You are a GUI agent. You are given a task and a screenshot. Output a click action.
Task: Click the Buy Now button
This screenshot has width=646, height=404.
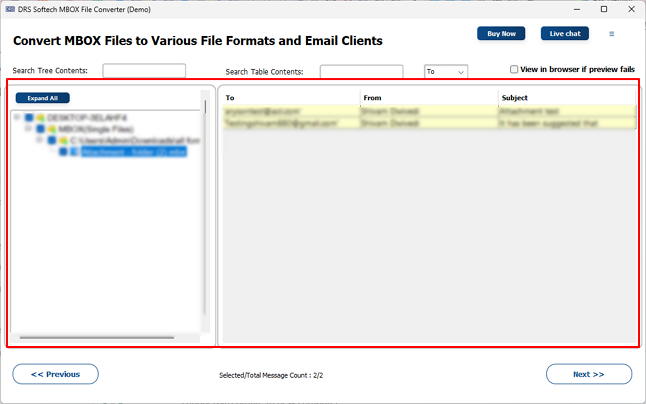point(501,34)
